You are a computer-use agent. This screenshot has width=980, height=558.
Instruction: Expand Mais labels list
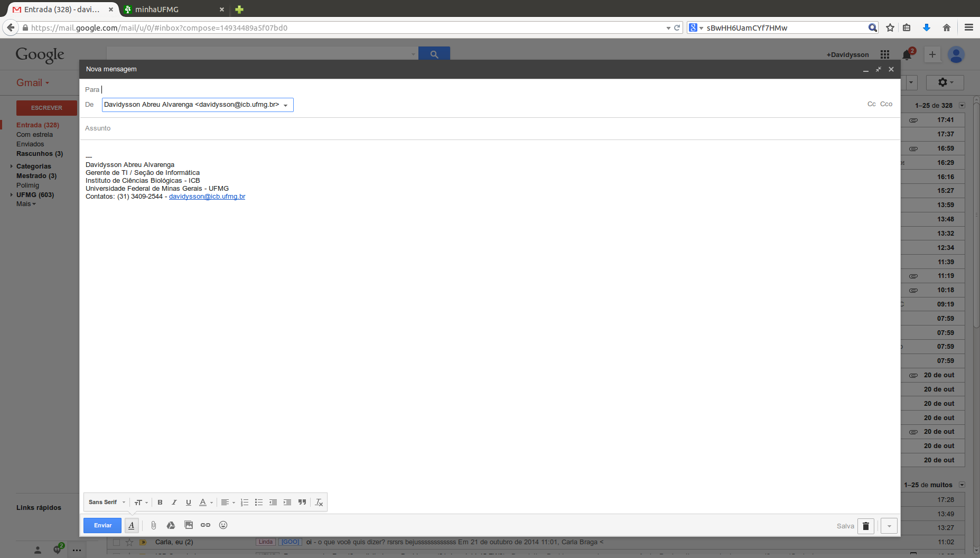tap(26, 204)
